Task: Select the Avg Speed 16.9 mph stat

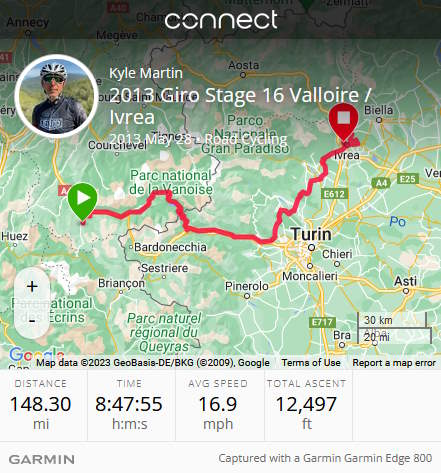Action: click(x=218, y=405)
